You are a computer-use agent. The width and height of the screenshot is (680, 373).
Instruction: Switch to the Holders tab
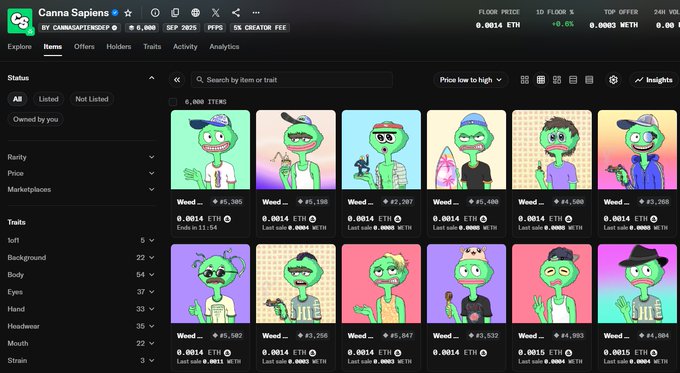(119, 46)
